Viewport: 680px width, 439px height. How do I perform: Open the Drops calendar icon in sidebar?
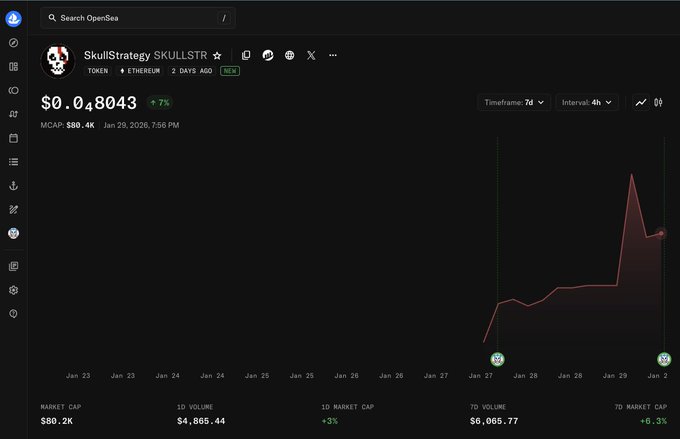(13, 138)
